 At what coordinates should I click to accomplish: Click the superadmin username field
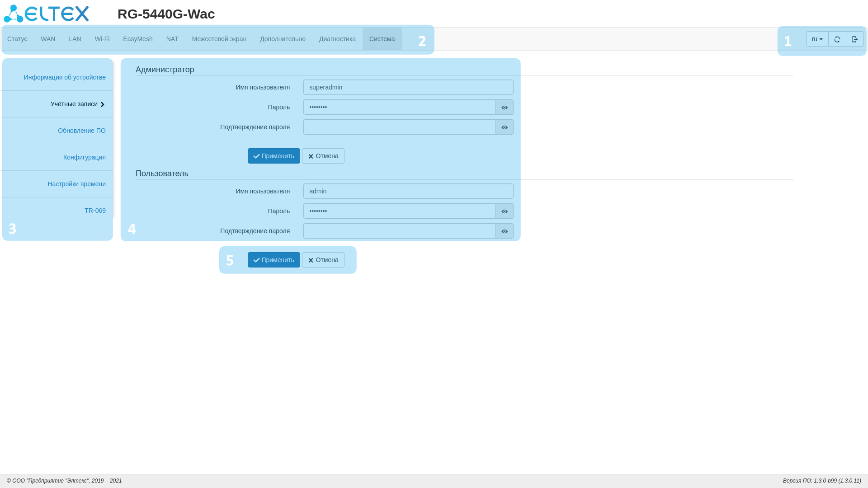[x=408, y=88]
